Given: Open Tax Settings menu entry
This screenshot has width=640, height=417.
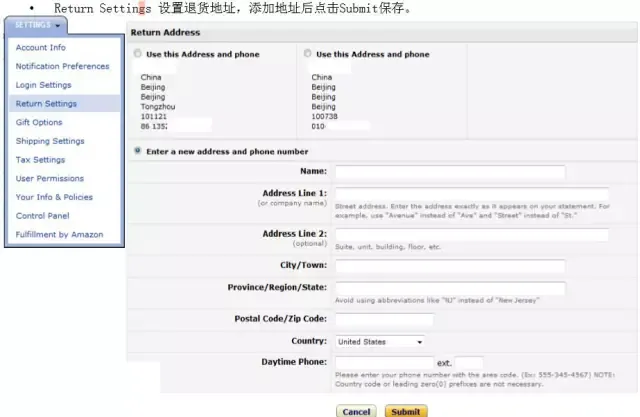Looking at the screenshot, I should click(40, 160).
